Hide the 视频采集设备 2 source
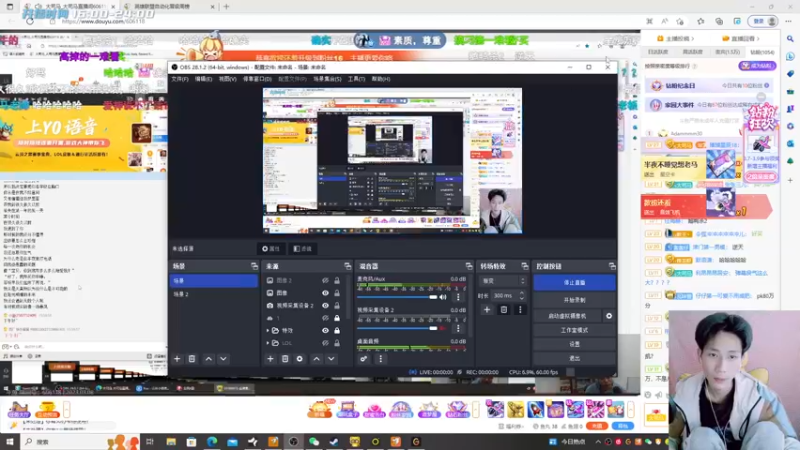800x450 pixels. coord(325,305)
